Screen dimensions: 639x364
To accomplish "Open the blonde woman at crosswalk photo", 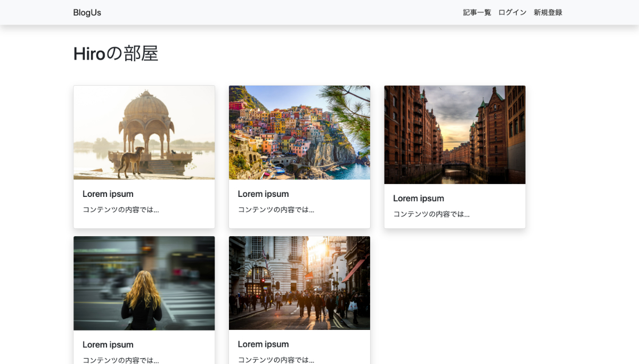I will click(x=144, y=283).
